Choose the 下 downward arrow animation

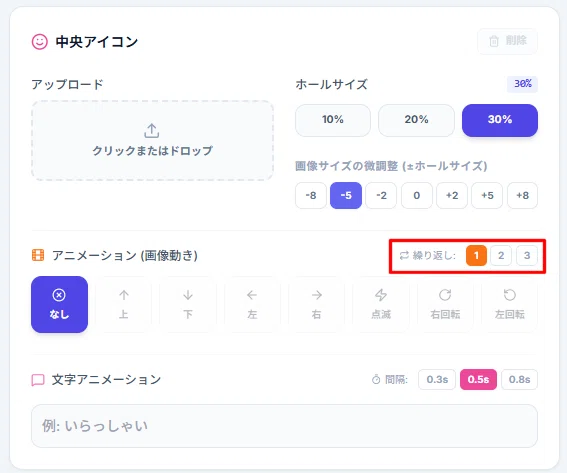pyautogui.click(x=188, y=304)
